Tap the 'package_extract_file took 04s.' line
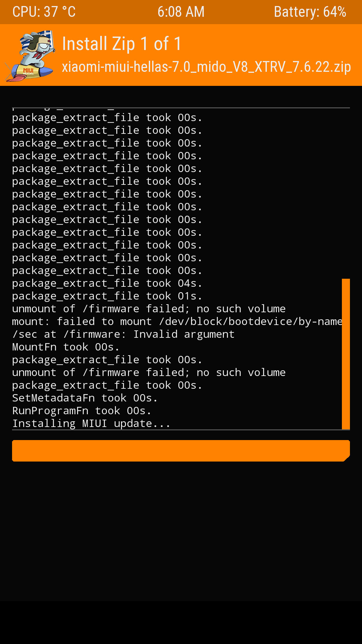This screenshot has width=362, height=644. point(107,283)
